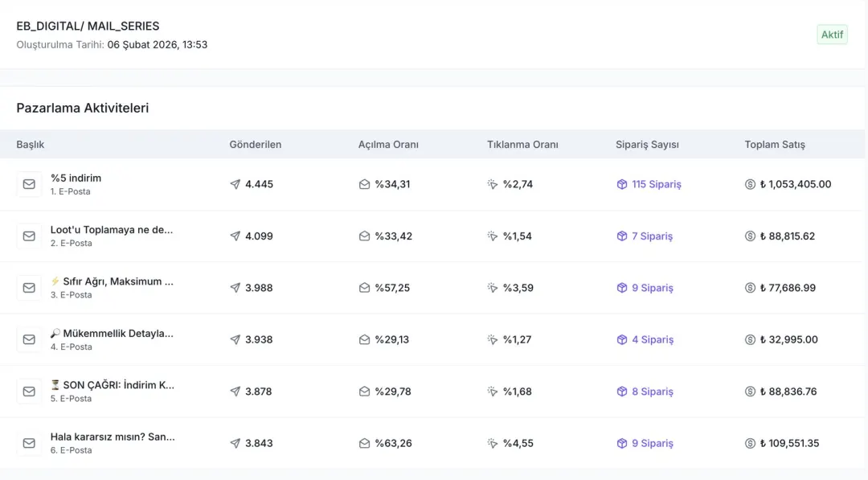Click the total sales value ₺ 109,551.35

tap(789, 444)
